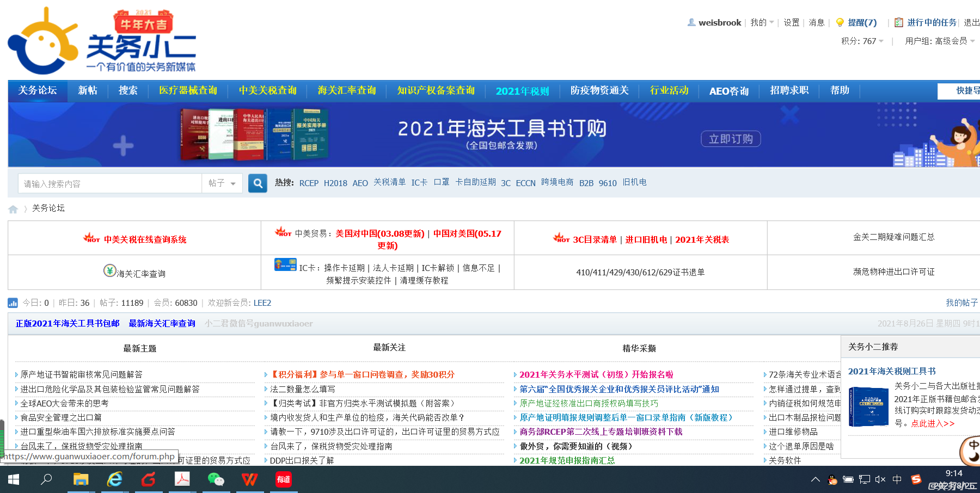Open 金关二期疑难问题汇总 link
The width and height of the screenshot is (980, 493).
(x=893, y=237)
